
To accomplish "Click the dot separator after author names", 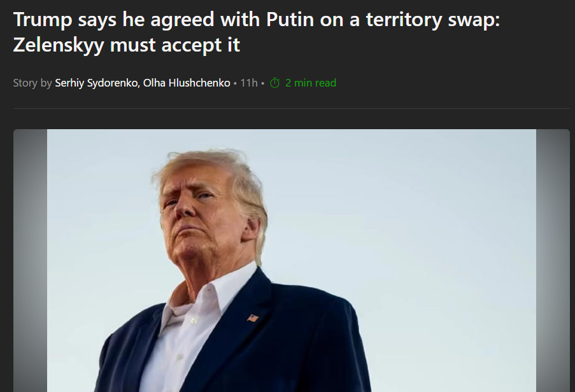I will pos(235,83).
